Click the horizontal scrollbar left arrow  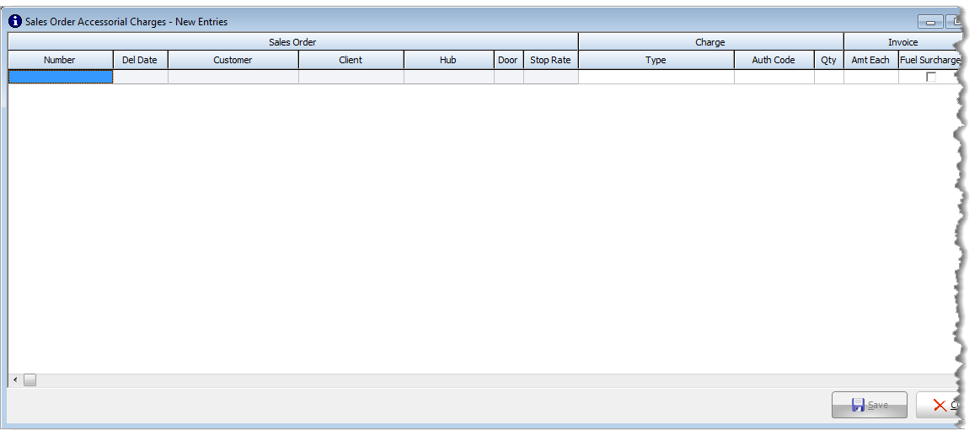pyautogui.click(x=15, y=379)
